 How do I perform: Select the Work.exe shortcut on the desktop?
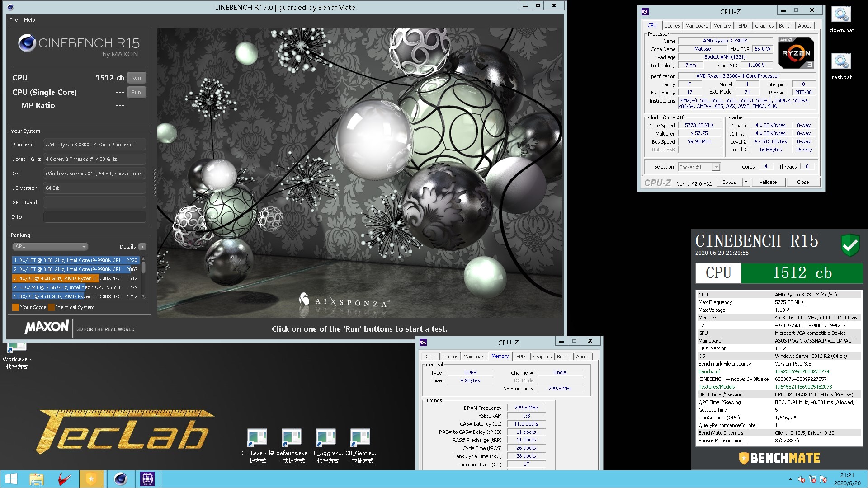pos(17,357)
